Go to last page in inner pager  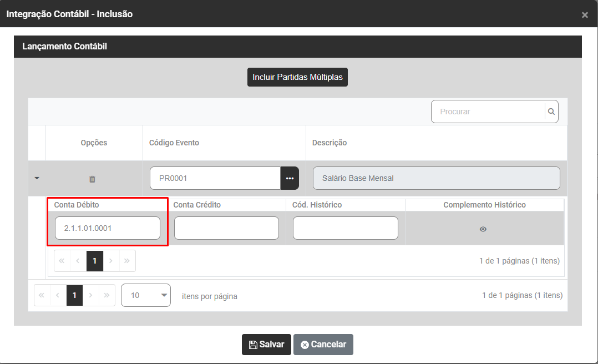[x=127, y=261]
